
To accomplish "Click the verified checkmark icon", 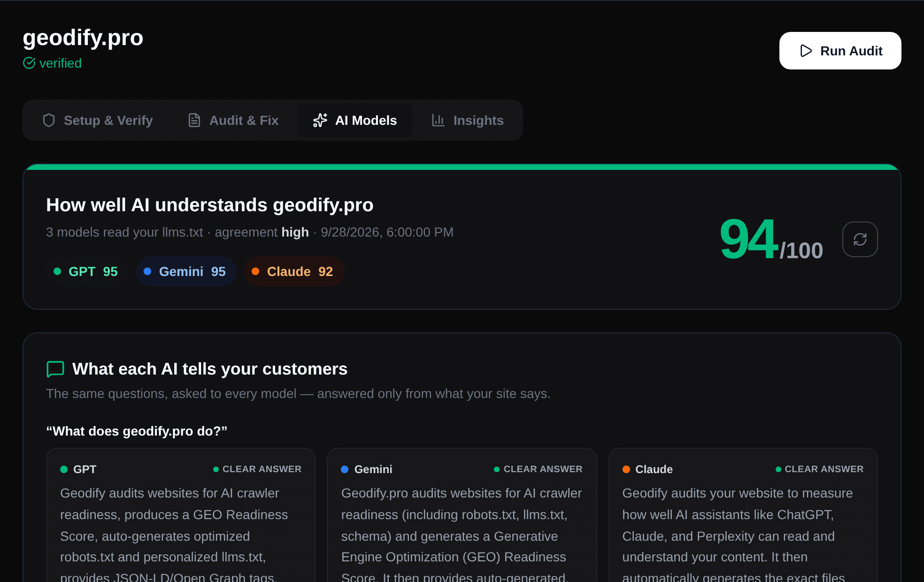I will click(x=29, y=63).
